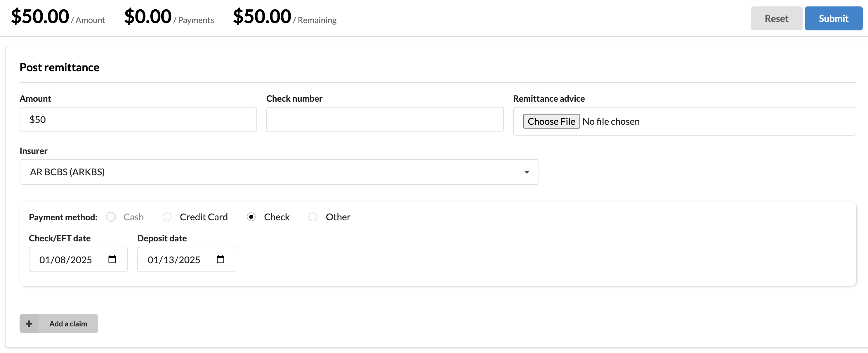Screen dimensions: 868x353
Task: Click the Credit Card label text
Action: pyautogui.click(x=204, y=217)
